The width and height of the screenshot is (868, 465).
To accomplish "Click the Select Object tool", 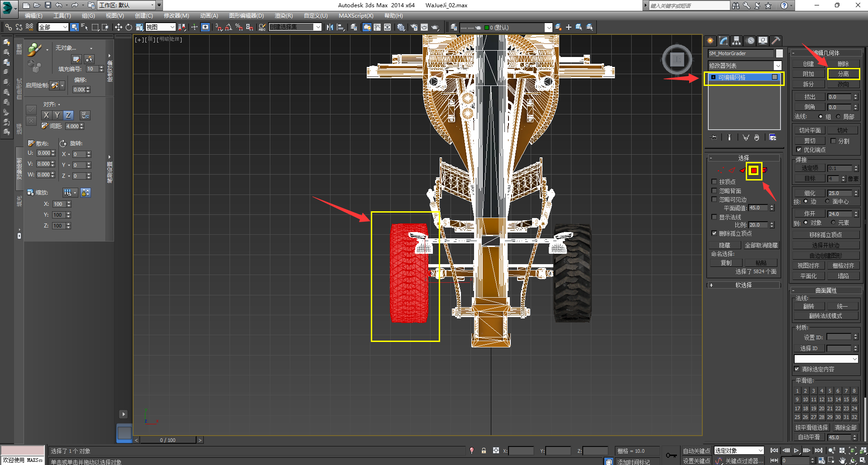I will [74, 27].
